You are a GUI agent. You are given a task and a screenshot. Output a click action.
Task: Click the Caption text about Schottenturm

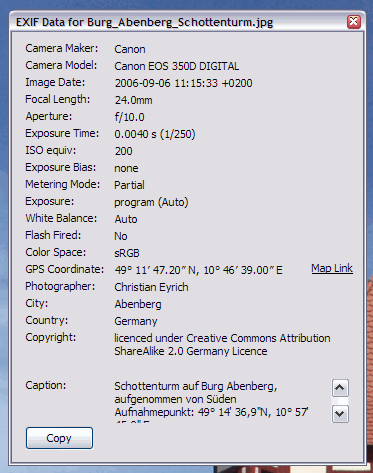[x=212, y=399]
